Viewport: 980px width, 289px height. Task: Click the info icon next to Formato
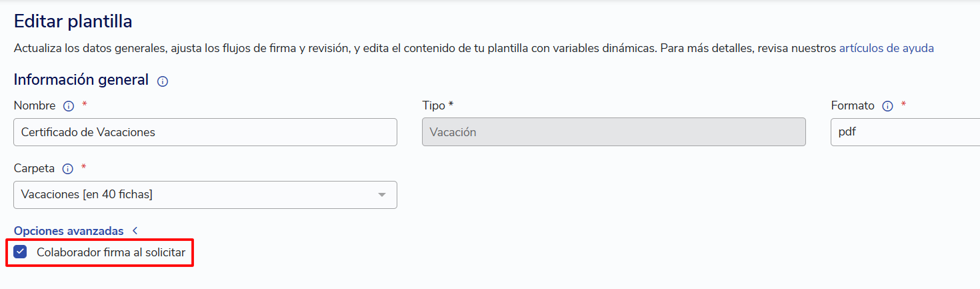click(887, 106)
